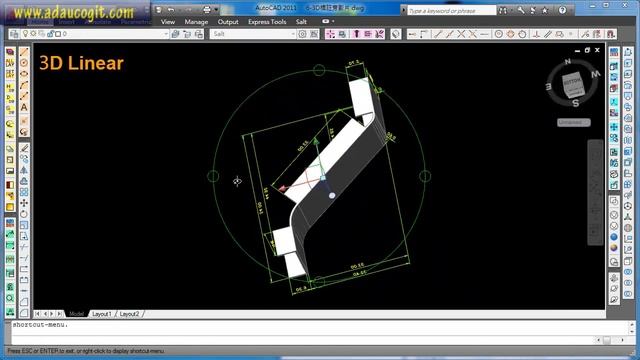Click the Plot printer icon
The image size is (640, 360).
pyautogui.click(x=207, y=9)
